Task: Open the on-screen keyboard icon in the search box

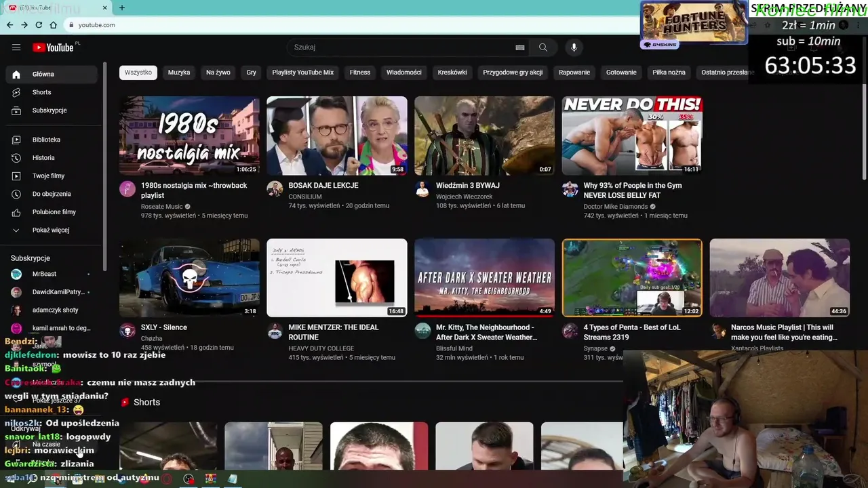Action: point(519,47)
